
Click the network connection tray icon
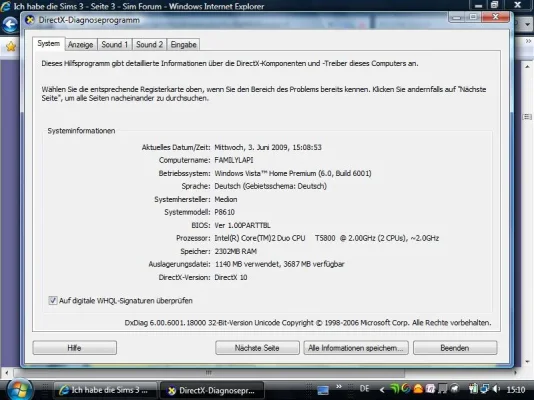click(485, 389)
